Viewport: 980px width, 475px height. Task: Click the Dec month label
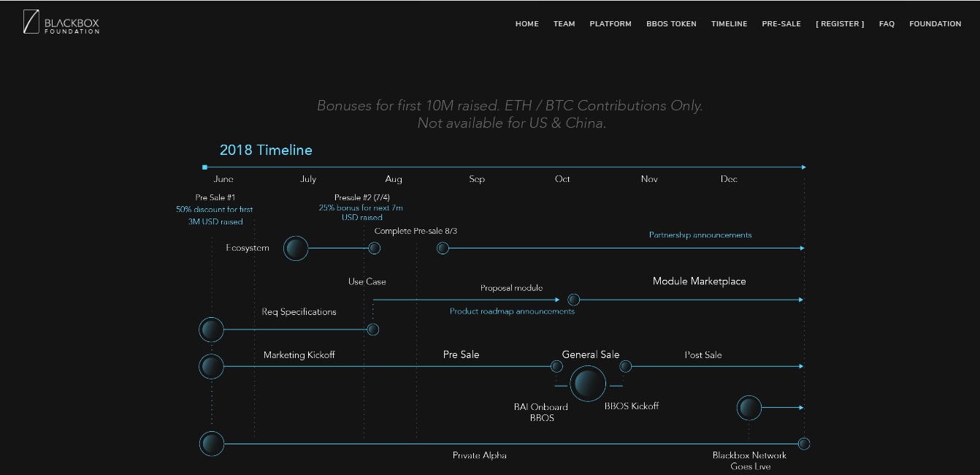click(x=729, y=179)
